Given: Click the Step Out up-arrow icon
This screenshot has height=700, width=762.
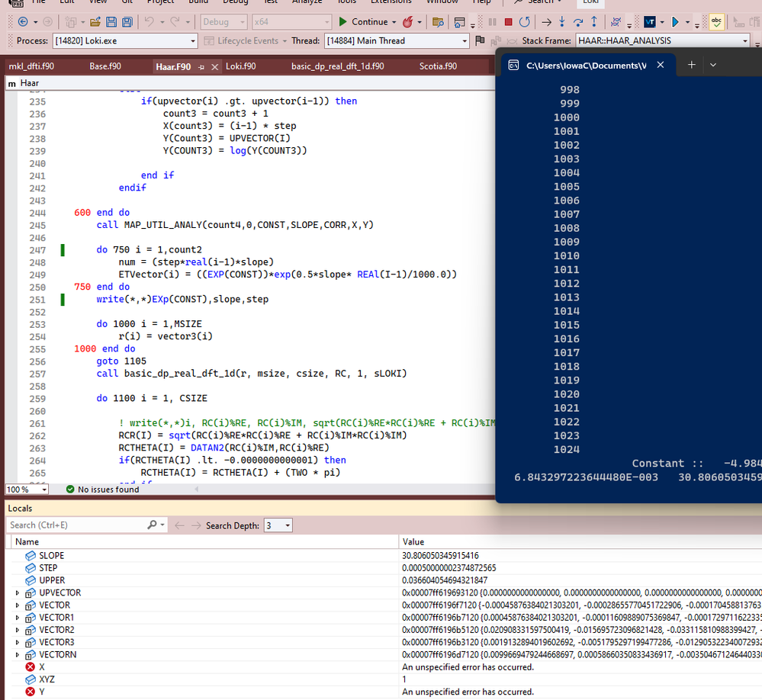Looking at the screenshot, I should (x=594, y=22).
